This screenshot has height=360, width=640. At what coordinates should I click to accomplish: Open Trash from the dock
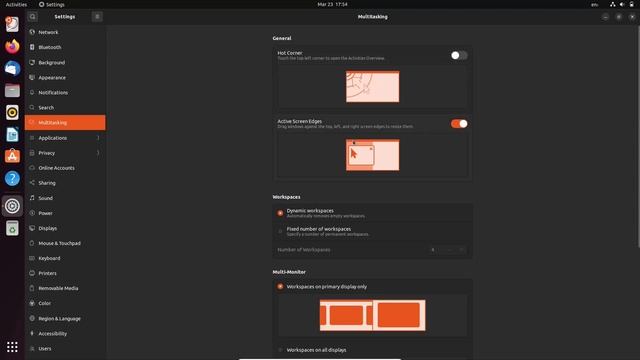pyautogui.click(x=12, y=228)
